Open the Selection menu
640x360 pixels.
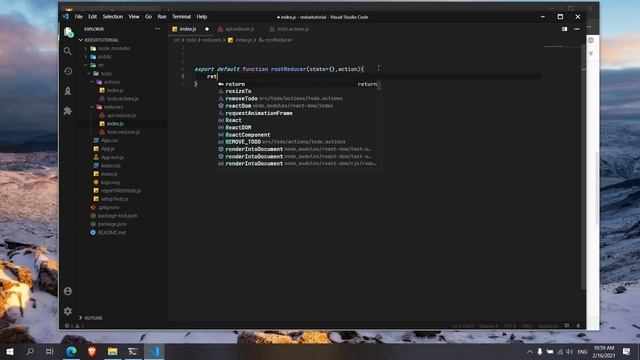[x=113, y=17]
